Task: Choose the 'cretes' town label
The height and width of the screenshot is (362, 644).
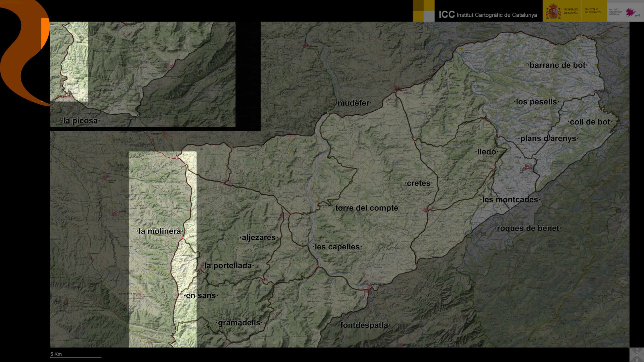Action: (419, 183)
